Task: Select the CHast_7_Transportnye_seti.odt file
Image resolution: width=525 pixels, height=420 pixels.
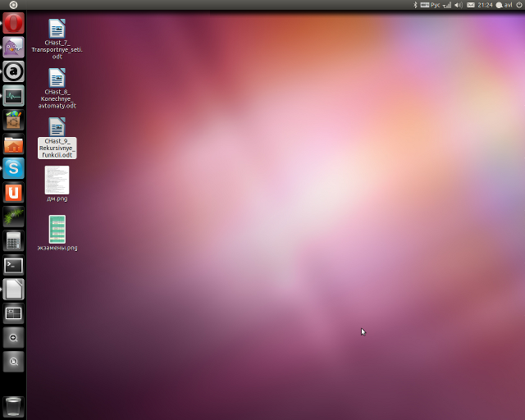Action: pos(57,30)
